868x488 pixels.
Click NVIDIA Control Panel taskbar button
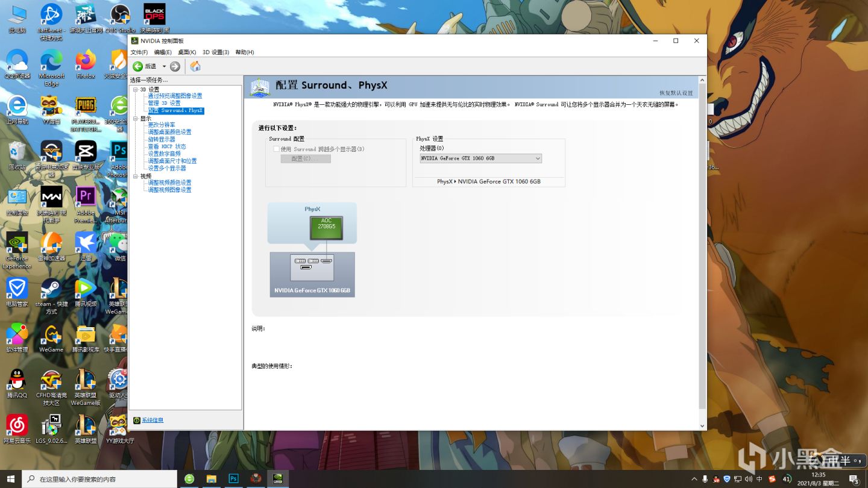pos(278,479)
